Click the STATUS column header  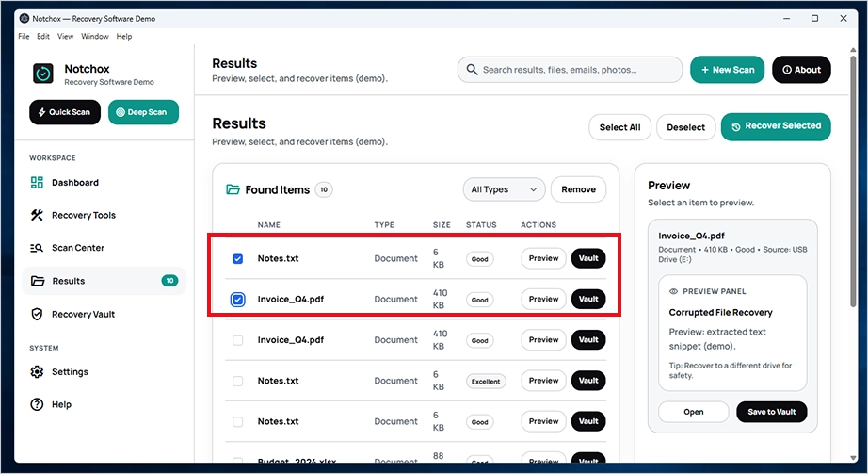(x=481, y=225)
